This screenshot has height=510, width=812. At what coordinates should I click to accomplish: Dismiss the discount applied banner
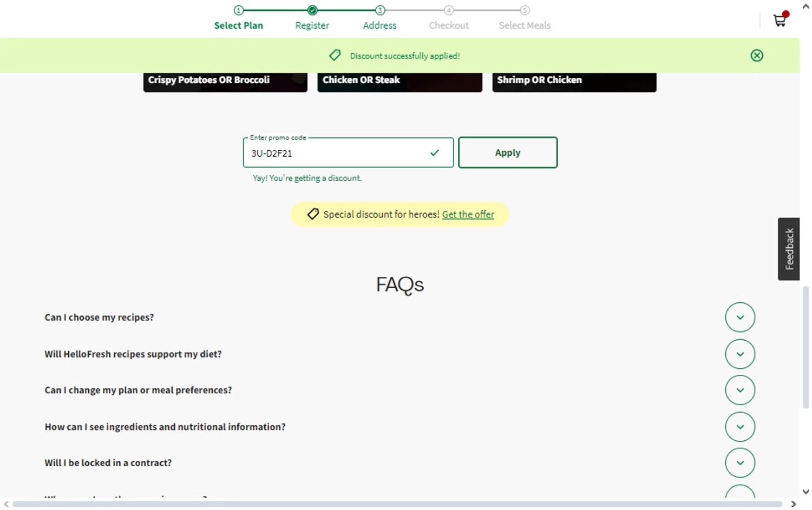(x=757, y=56)
